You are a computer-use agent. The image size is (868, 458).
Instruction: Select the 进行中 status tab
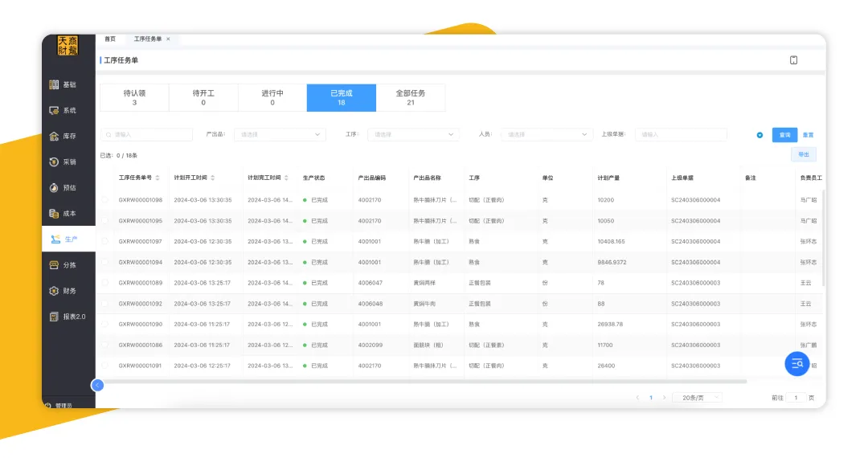pyautogui.click(x=272, y=98)
